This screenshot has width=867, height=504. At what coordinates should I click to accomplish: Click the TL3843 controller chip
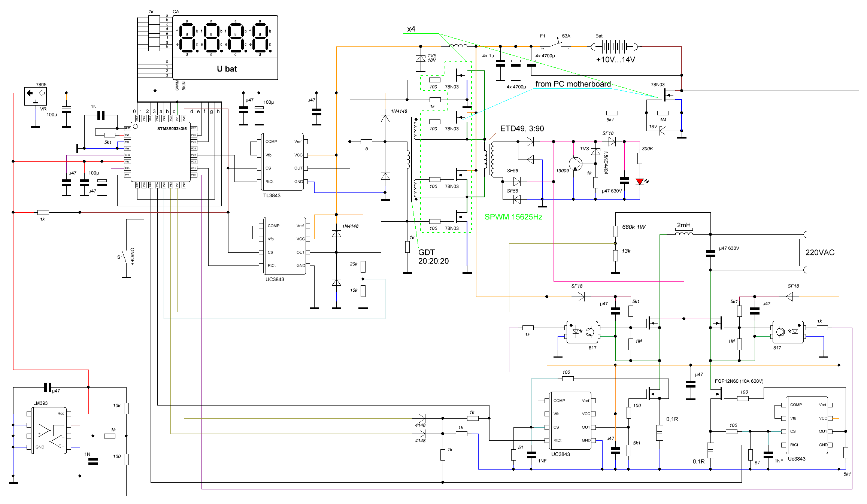283,162
